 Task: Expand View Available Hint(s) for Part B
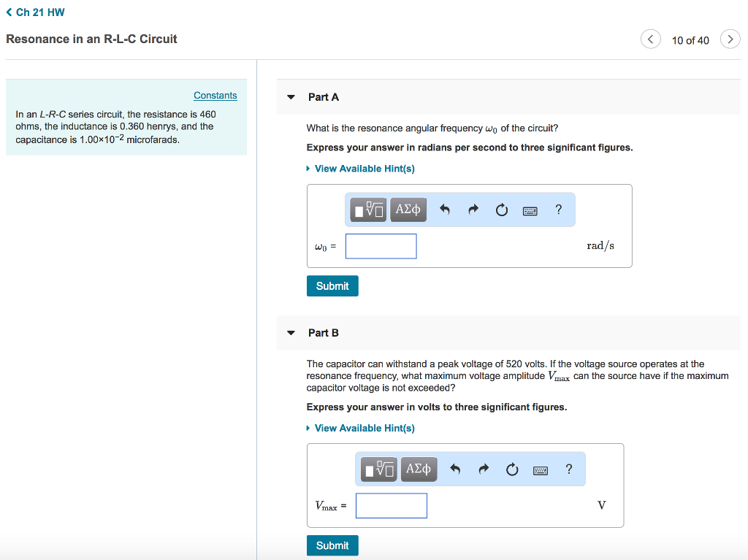[x=364, y=428]
